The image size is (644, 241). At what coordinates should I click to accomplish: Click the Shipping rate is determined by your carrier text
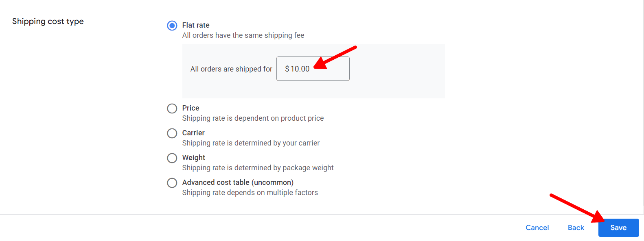[x=251, y=143]
